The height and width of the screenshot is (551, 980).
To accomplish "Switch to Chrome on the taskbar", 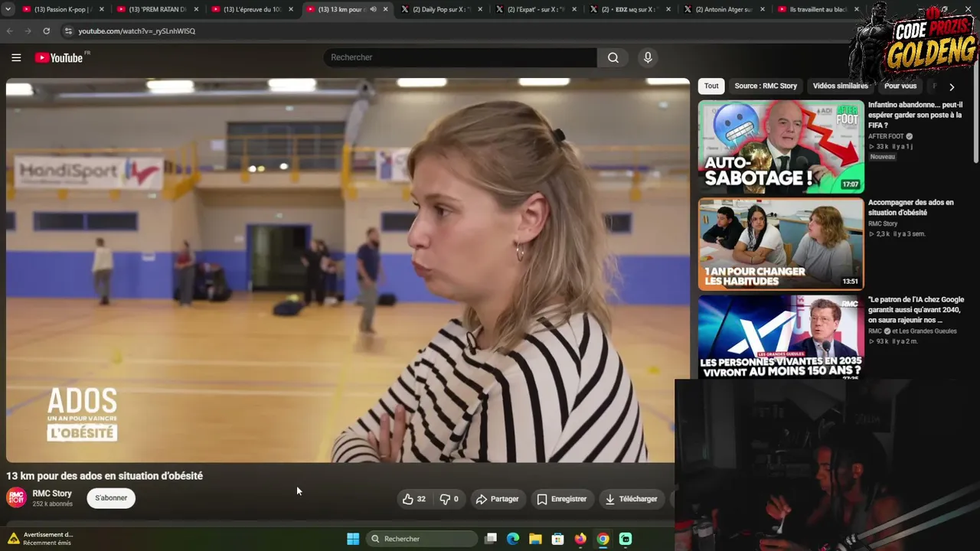I will pos(603,539).
